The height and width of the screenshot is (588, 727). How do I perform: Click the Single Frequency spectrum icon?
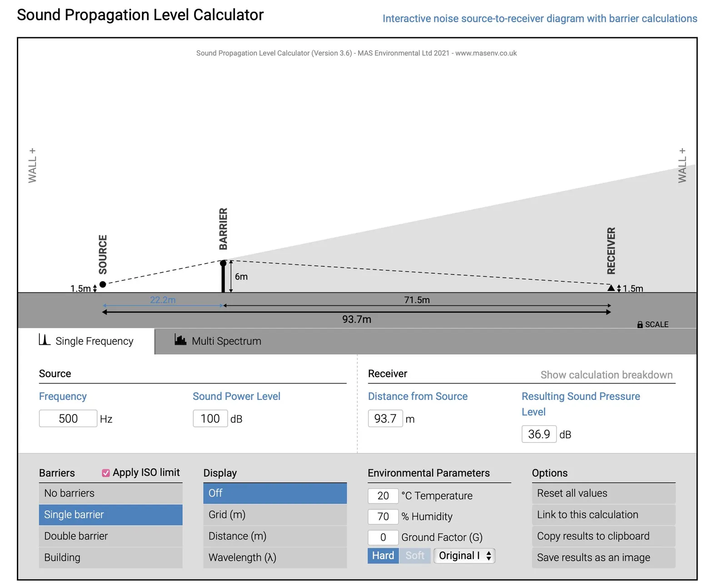pyautogui.click(x=45, y=340)
